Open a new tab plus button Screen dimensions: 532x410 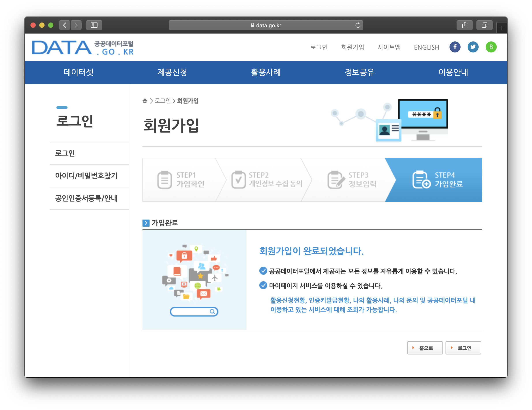coord(501,28)
